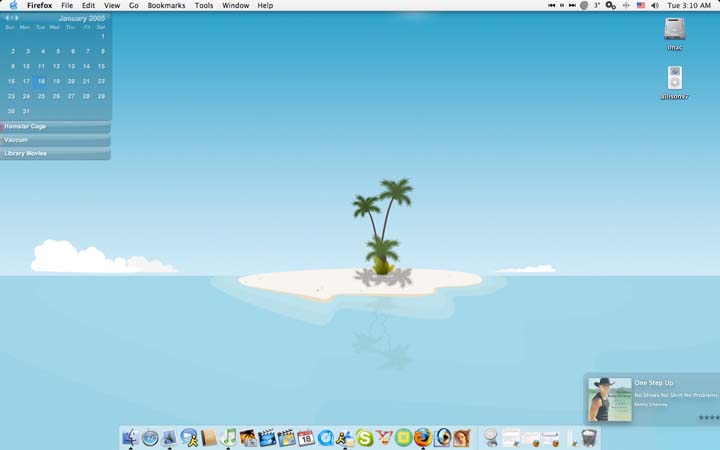
Task: Click the Firefox icon in dock
Action: coord(423,438)
